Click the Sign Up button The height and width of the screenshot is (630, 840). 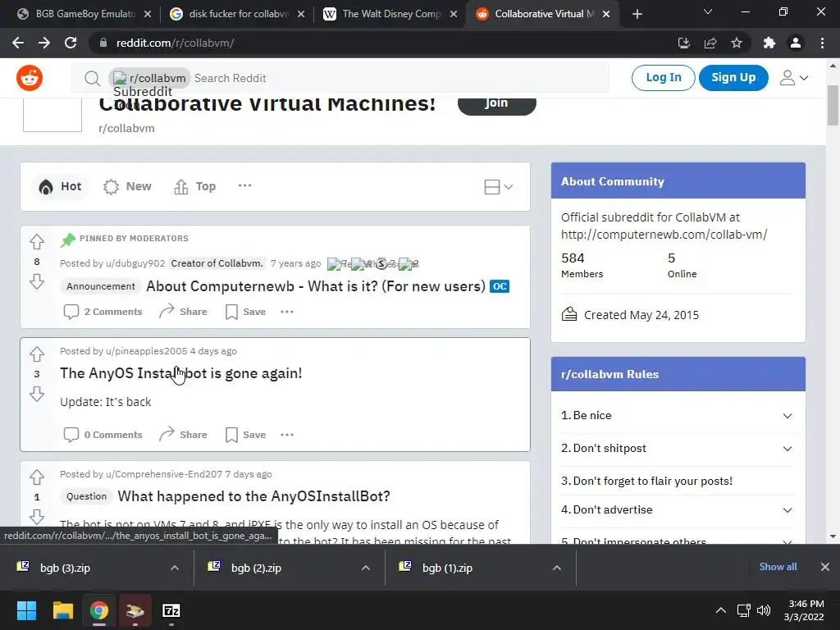pyautogui.click(x=733, y=78)
